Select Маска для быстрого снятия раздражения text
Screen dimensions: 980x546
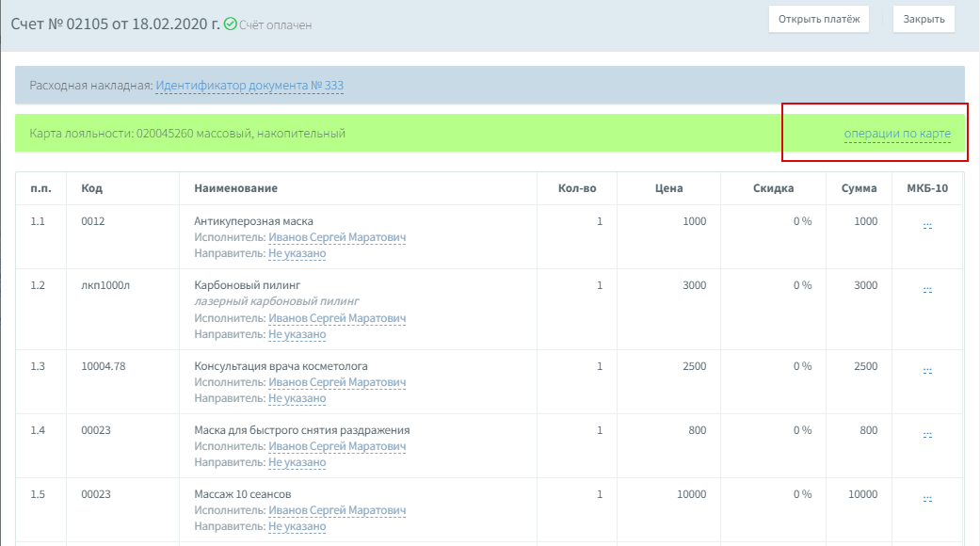302,430
